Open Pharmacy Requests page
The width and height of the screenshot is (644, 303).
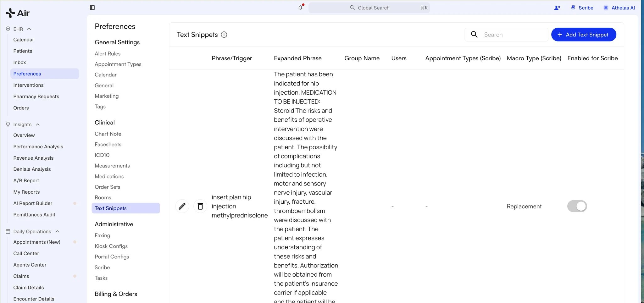pos(36,96)
